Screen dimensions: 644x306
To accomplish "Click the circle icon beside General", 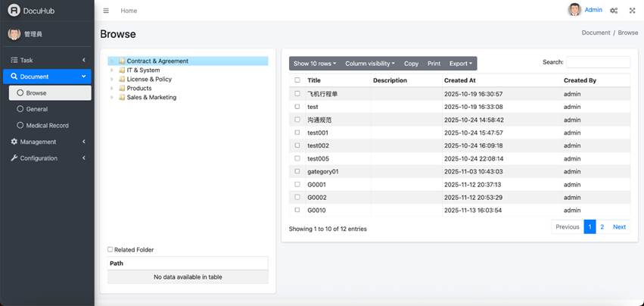I will pyautogui.click(x=20, y=109).
